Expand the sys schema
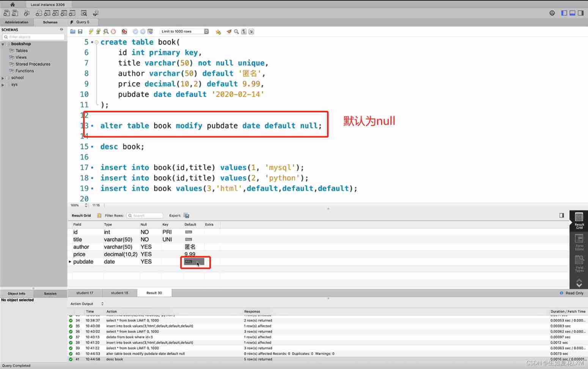The height and width of the screenshot is (369, 588). pyautogui.click(x=3, y=85)
